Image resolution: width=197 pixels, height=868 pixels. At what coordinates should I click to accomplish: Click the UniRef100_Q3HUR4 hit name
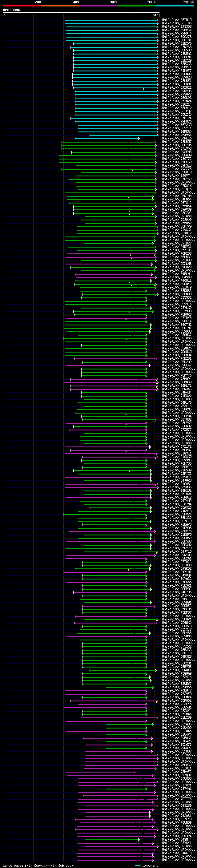coord(177,379)
